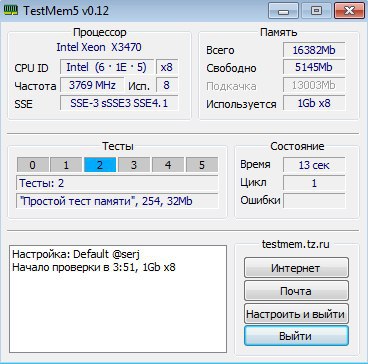Click the 13003Mb swap value

point(314,86)
